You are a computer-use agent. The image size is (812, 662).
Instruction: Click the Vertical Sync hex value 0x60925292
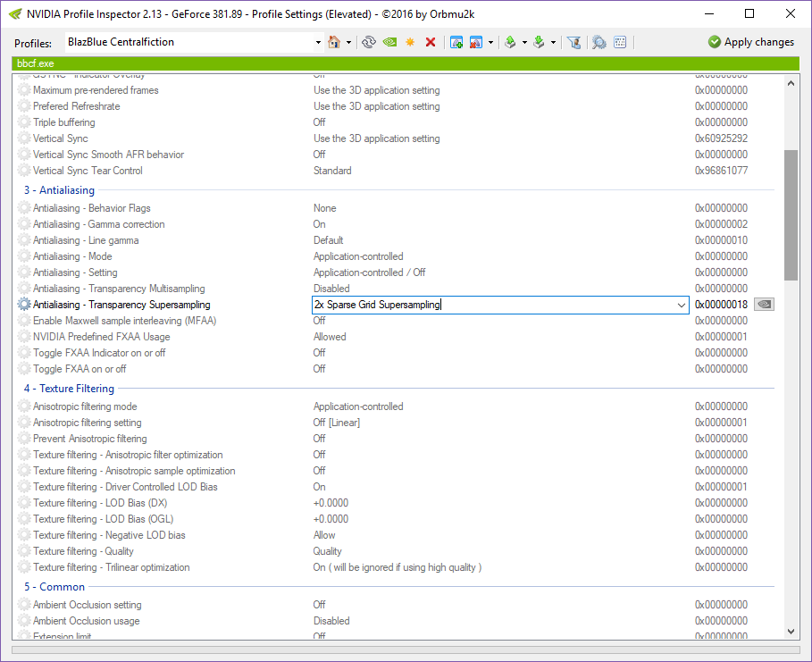coord(721,138)
